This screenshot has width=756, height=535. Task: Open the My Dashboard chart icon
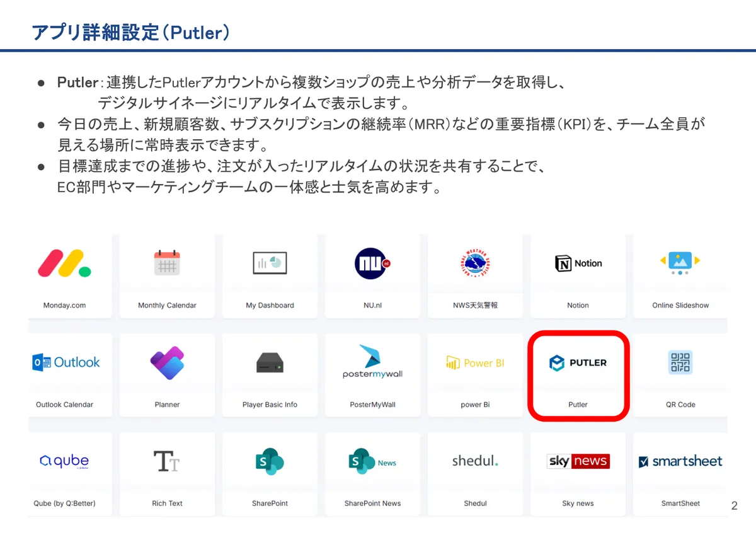[270, 263]
